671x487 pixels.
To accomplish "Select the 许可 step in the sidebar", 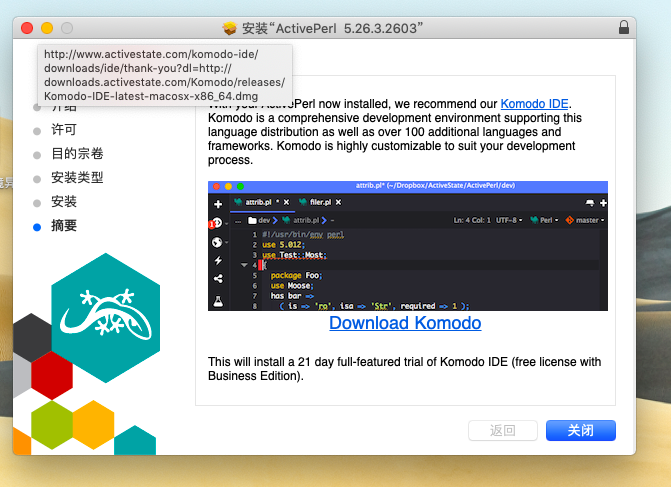I will pos(64,130).
